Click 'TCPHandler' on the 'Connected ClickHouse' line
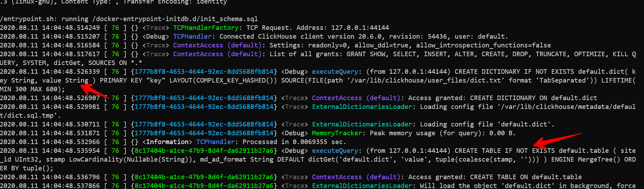Image resolution: width=644 pixels, height=189 pixels. (192, 37)
